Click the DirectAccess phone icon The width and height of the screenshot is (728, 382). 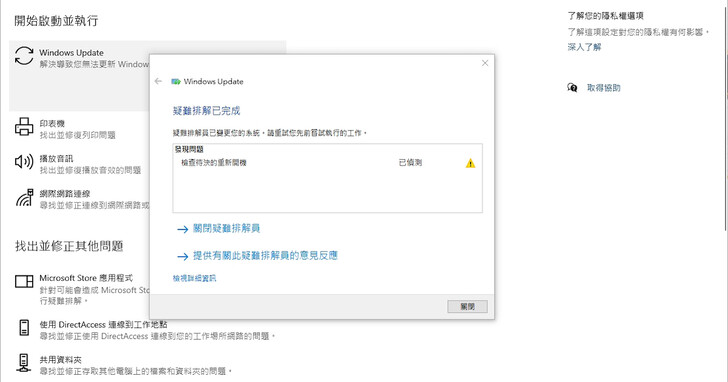click(24, 327)
